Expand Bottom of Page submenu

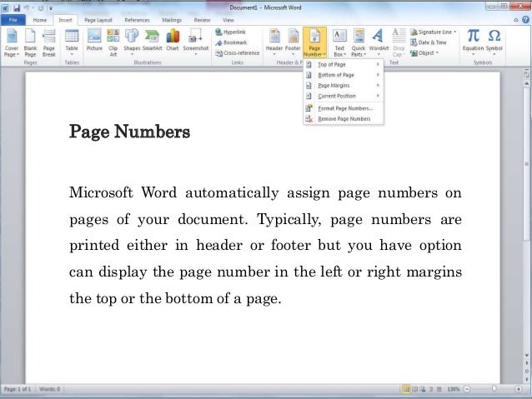[x=344, y=75]
